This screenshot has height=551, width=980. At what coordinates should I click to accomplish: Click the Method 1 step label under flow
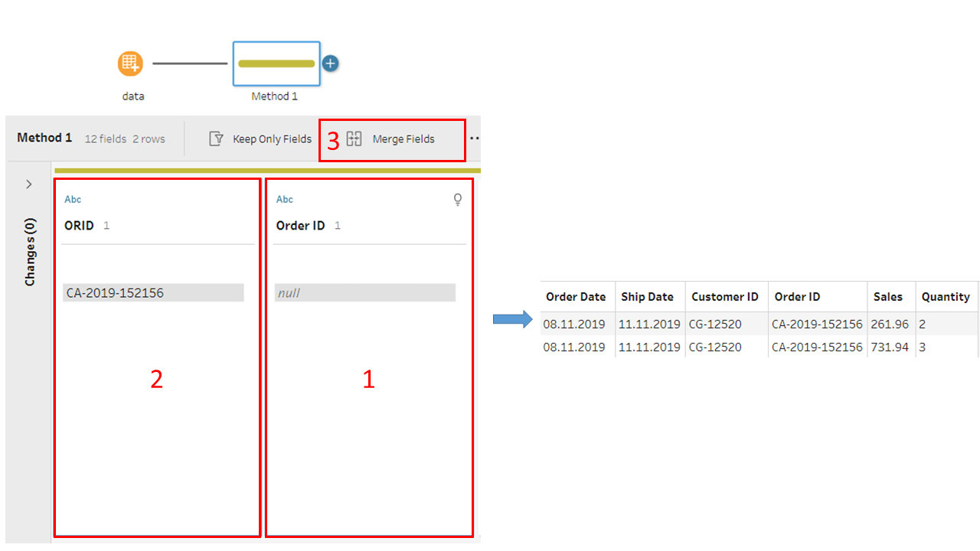click(x=274, y=96)
